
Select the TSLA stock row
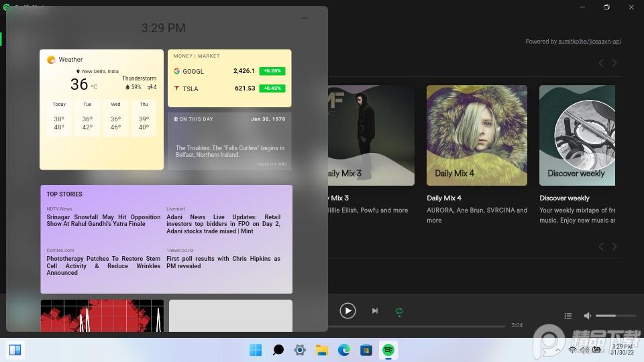(x=229, y=88)
